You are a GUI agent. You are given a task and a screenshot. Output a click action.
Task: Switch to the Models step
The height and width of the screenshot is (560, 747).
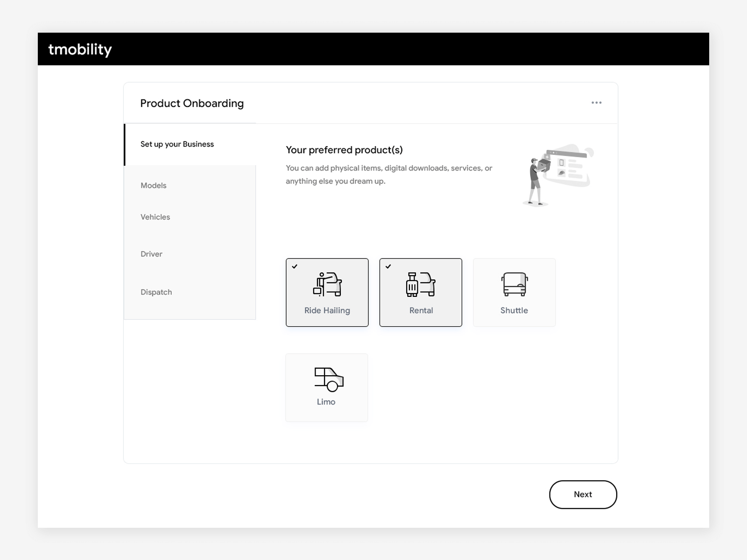pos(154,185)
